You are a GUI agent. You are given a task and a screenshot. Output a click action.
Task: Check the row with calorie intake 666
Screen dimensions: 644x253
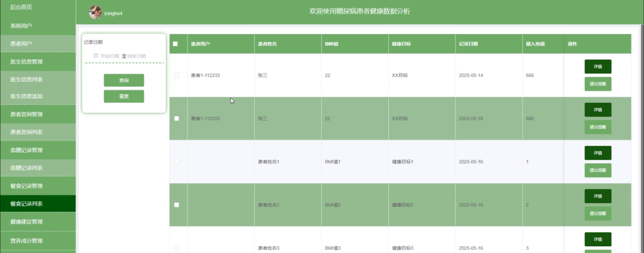[x=176, y=75]
